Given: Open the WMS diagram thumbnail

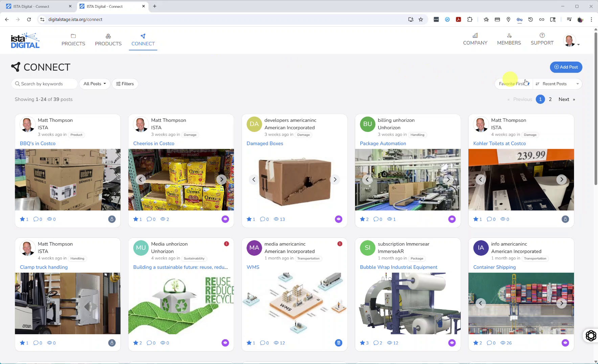Looking at the screenshot, I should tap(294, 303).
